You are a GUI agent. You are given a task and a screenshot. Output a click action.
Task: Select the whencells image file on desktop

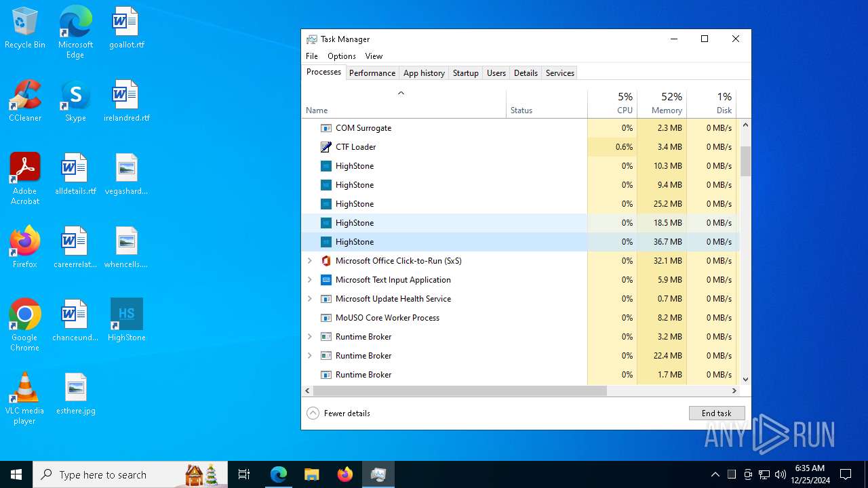coord(127,247)
